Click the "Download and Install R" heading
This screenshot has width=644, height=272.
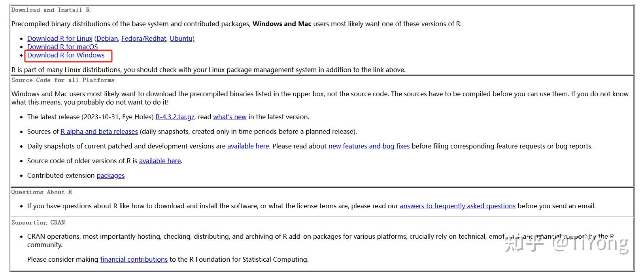pyautogui.click(x=51, y=10)
